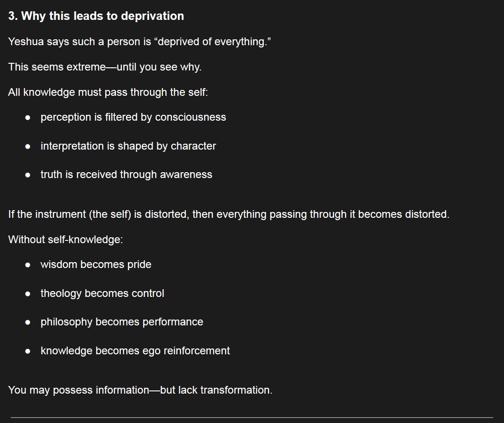The width and height of the screenshot is (504, 423).
Task: Select the bullet "perception is filtered by consciousness"
Action: 133,117
